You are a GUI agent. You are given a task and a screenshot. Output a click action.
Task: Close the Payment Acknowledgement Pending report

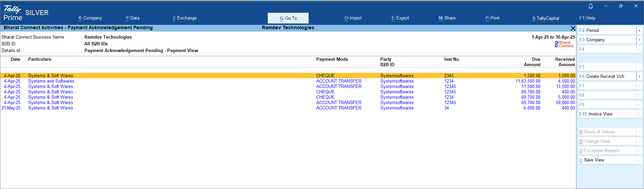click(573, 28)
